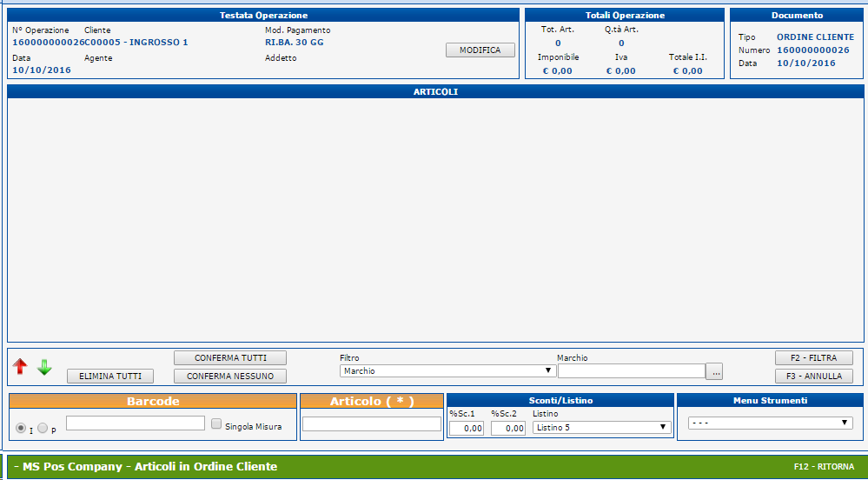This screenshot has height=480, width=868.
Task: Click the Totali Operazione header
Action: click(x=625, y=15)
